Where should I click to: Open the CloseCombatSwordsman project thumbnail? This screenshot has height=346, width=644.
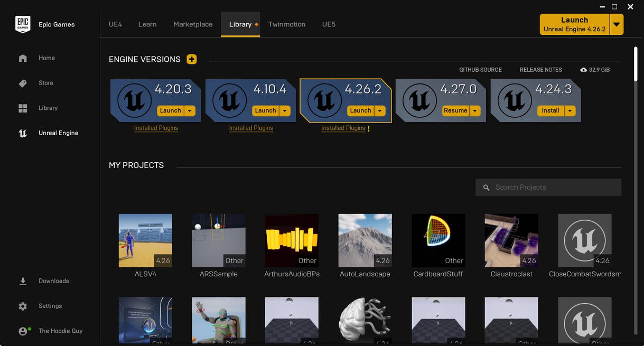pyautogui.click(x=585, y=240)
